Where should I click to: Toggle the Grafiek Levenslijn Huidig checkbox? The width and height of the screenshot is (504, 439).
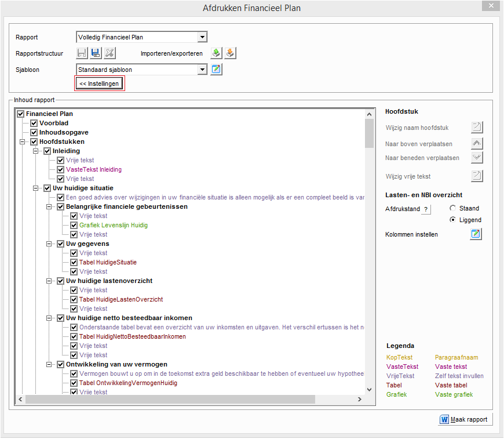click(74, 225)
